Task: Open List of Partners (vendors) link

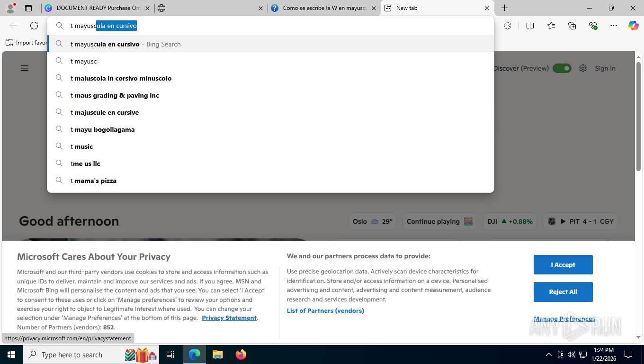Action: point(325,310)
